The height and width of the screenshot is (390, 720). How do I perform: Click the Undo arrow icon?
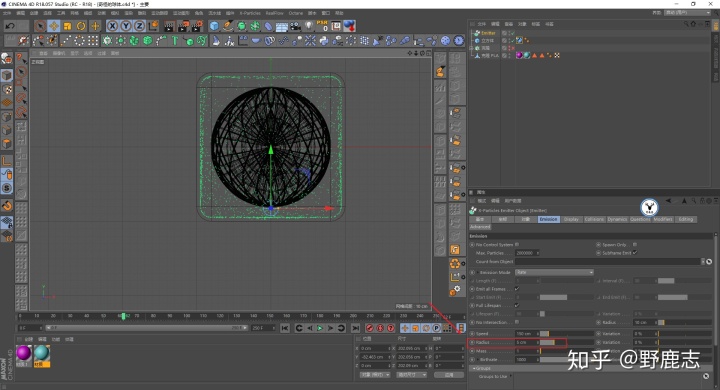[10, 26]
